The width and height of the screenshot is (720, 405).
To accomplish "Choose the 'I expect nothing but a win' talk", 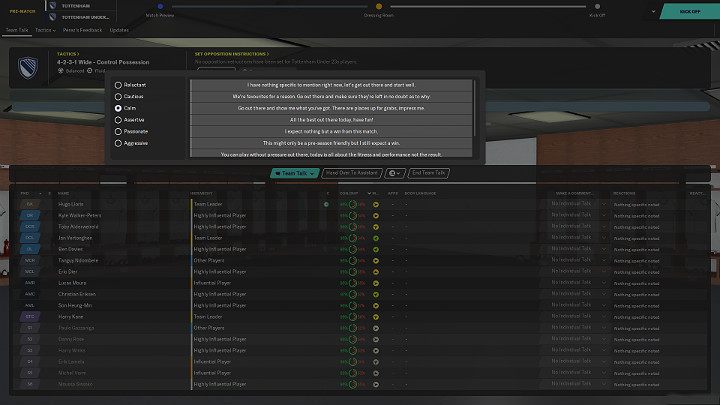I will 331,131.
